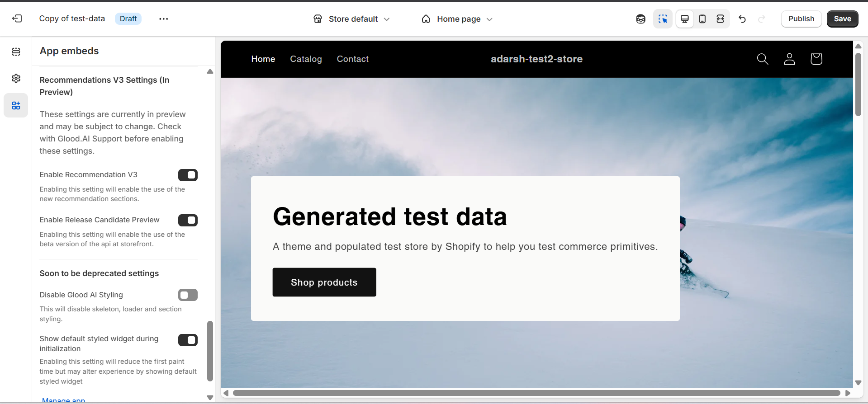Screen dimensions: 868x404
Task: Switch to desktop preview view
Action: click(x=685, y=19)
